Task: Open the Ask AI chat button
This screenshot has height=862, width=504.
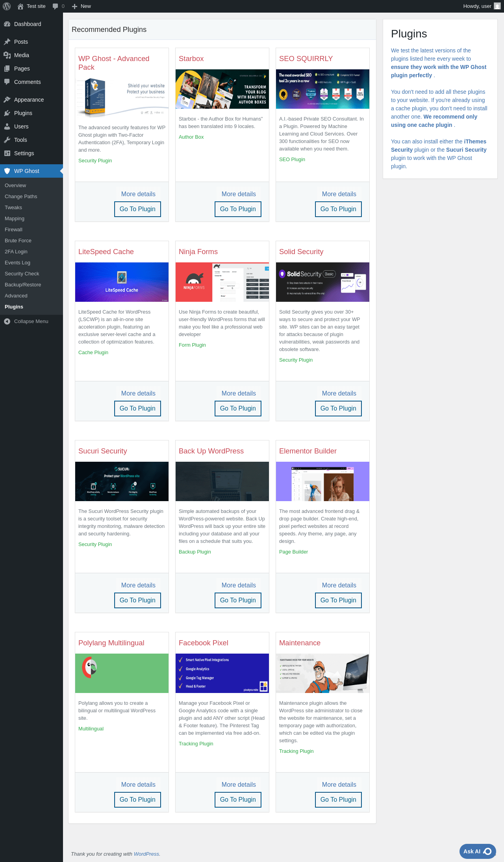Action: point(478,851)
